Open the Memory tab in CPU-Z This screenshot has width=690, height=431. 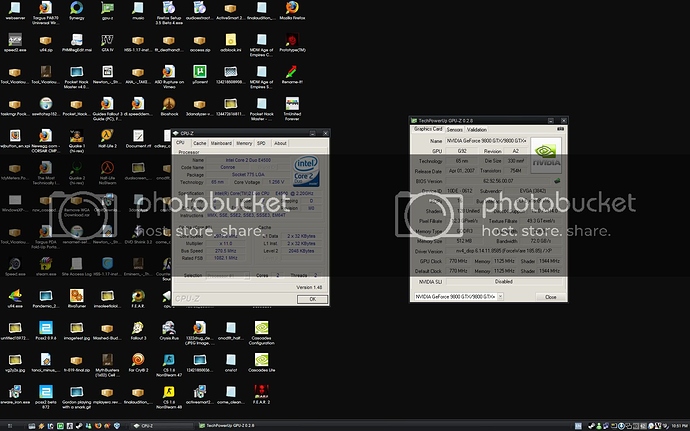click(244, 143)
